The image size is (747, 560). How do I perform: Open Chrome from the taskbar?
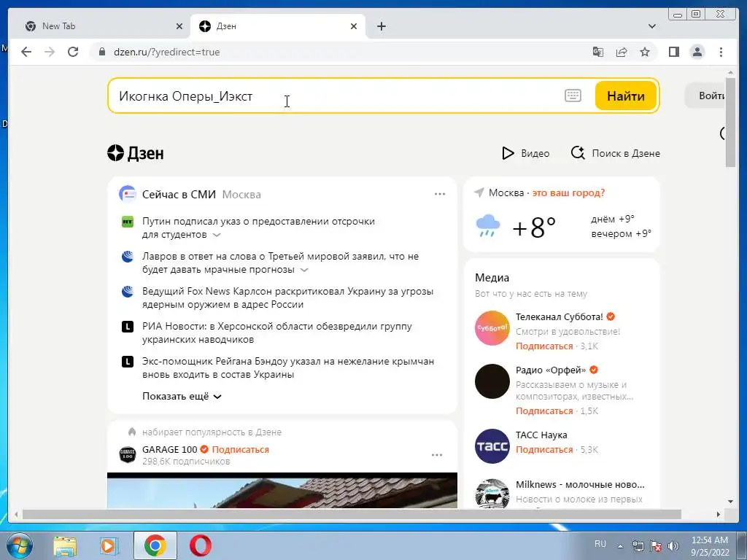click(x=155, y=545)
